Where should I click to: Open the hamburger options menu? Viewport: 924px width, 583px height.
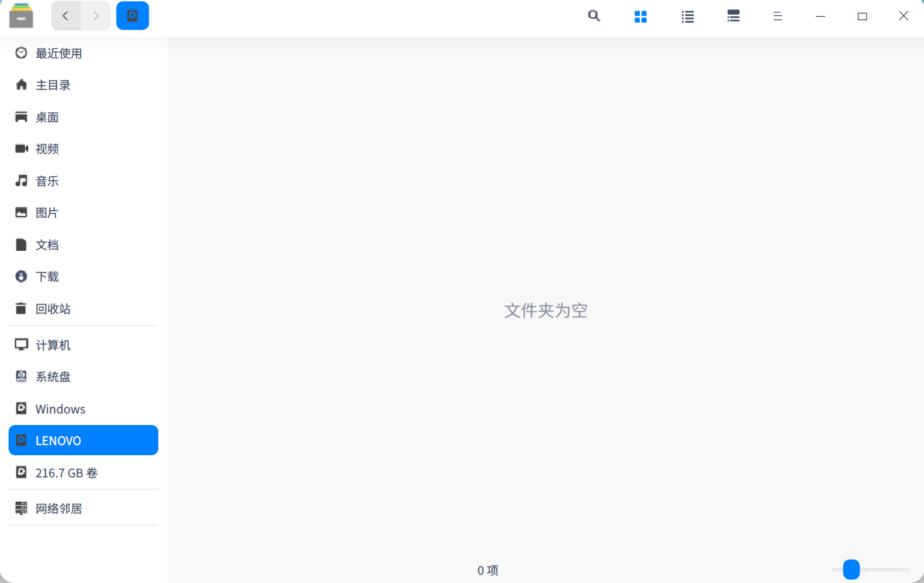click(777, 15)
